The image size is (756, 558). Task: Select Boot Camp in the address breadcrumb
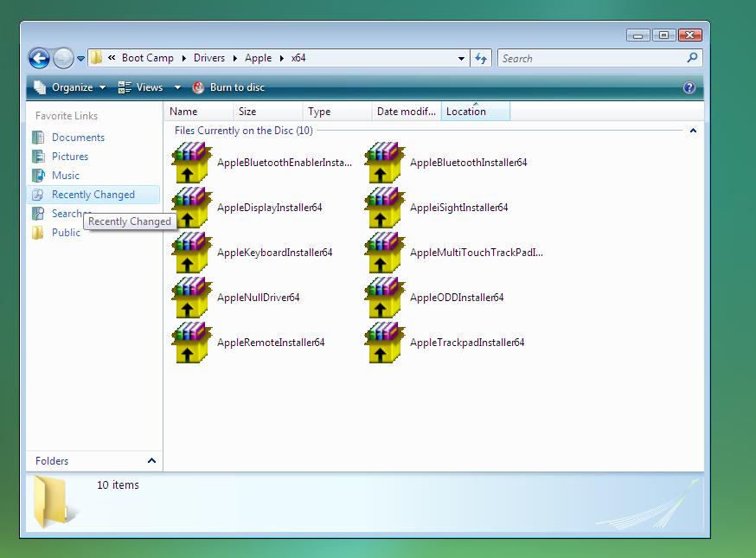point(148,58)
